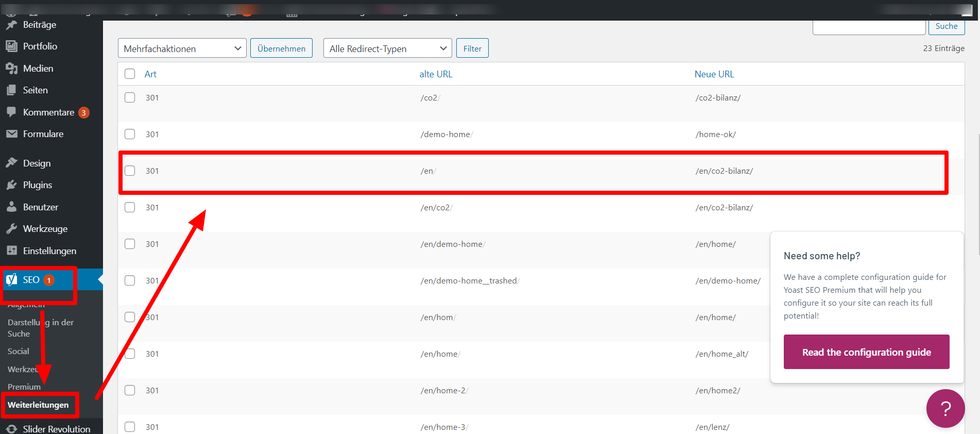Click the 23 Einträge count text
Screen dimensions: 980x434
tap(944, 48)
